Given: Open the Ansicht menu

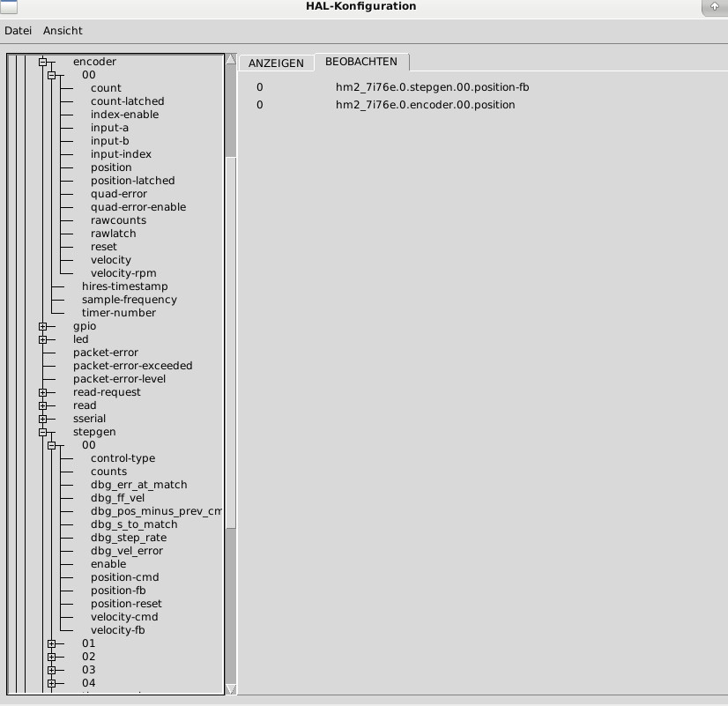Looking at the screenshot, I should [63, 31].
